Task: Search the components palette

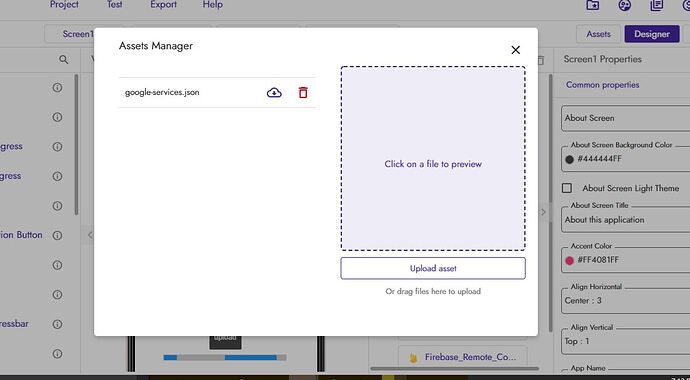Action: coord(63,59)
